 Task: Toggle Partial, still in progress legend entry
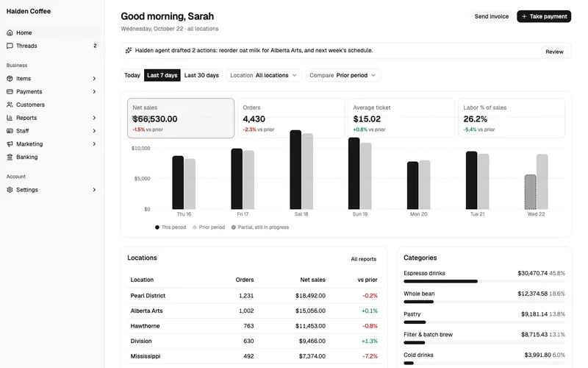click(260, 227)
